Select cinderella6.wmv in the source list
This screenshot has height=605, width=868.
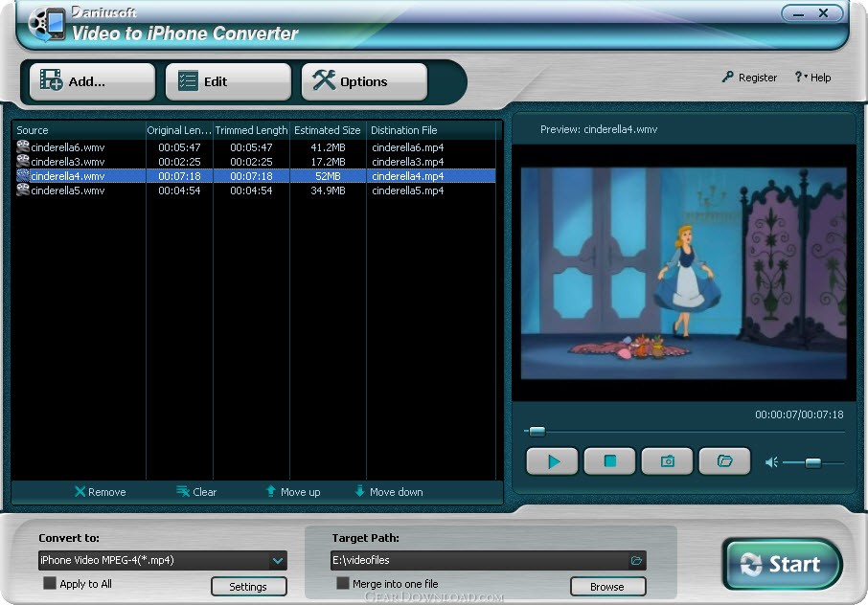click(67, 147)
